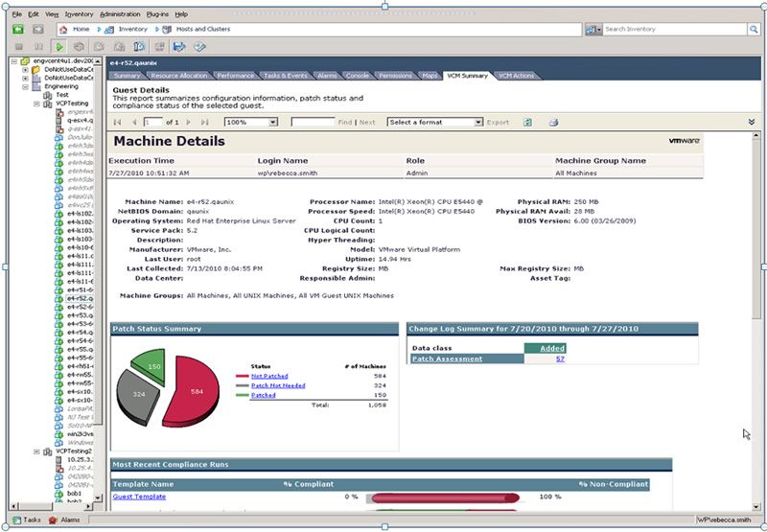This screenshot has width=767, height=532.
Task: Collapse the Engineering datacenter tree node
Action: [25, 86]
